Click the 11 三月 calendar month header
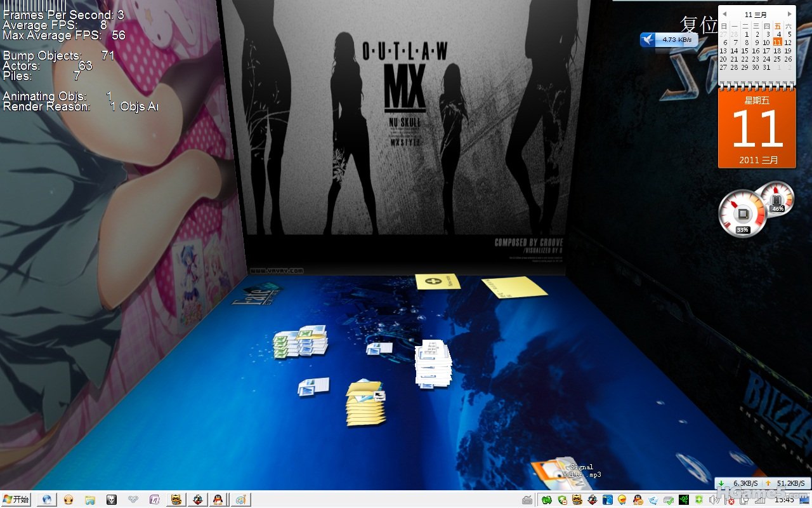This screenshot has width=812, height=508. (756, 14)
